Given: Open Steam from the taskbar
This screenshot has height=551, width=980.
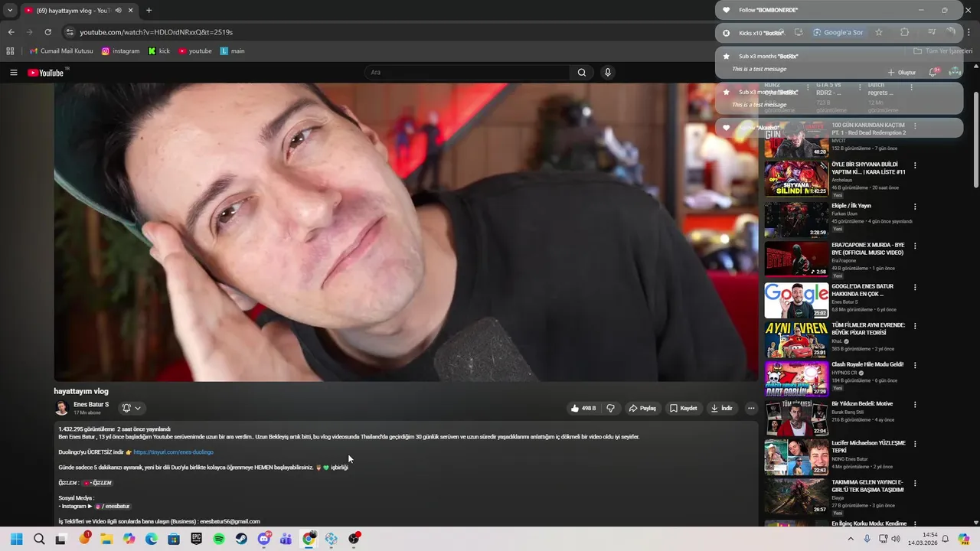Looking at the screenshot, I should 241,539.
